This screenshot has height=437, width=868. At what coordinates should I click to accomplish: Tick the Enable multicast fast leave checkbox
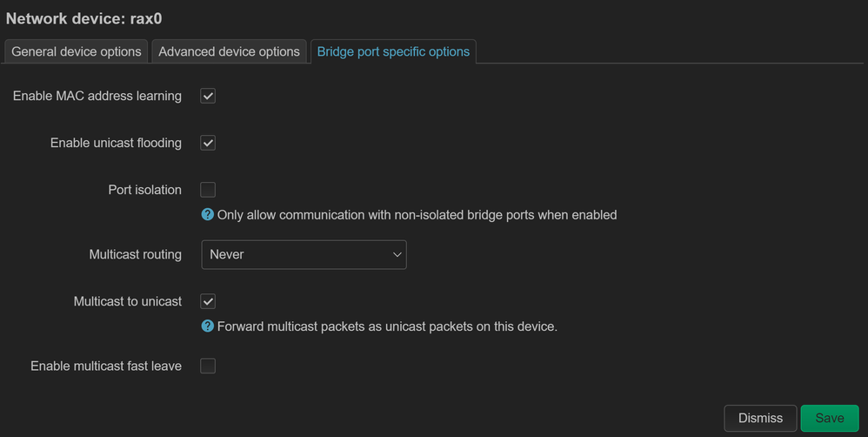pos(208,366)
